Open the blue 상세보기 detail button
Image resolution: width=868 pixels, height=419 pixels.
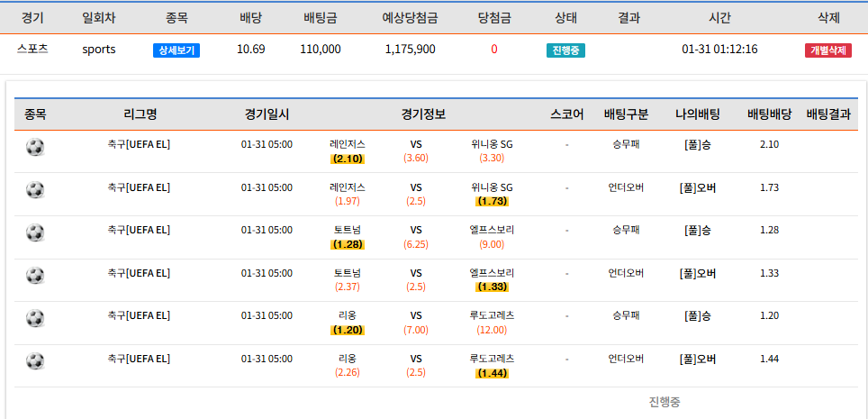point(176,50)
